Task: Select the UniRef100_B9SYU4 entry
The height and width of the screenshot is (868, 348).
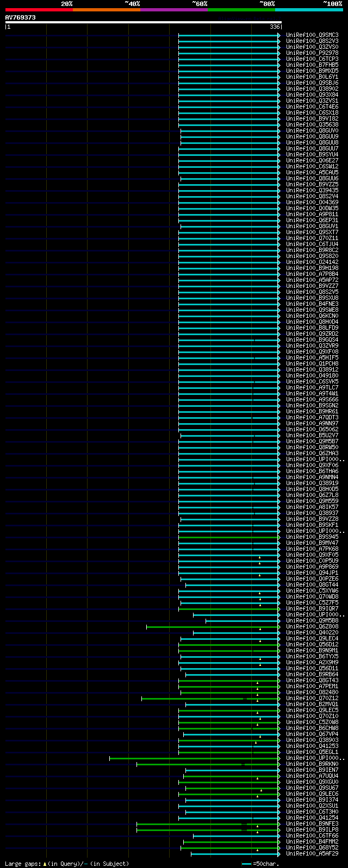Action: [x=312, y=155]
